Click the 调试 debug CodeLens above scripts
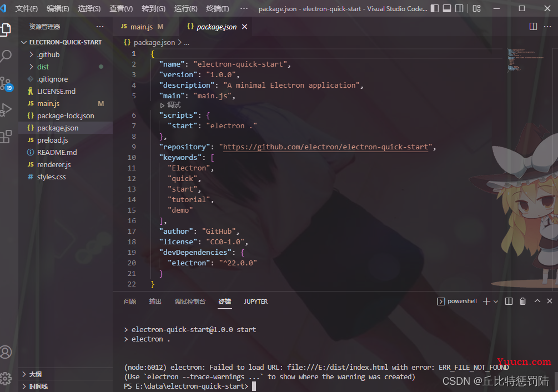The width and height of the screenshot is (558, 392). click(x=170, y=105)
